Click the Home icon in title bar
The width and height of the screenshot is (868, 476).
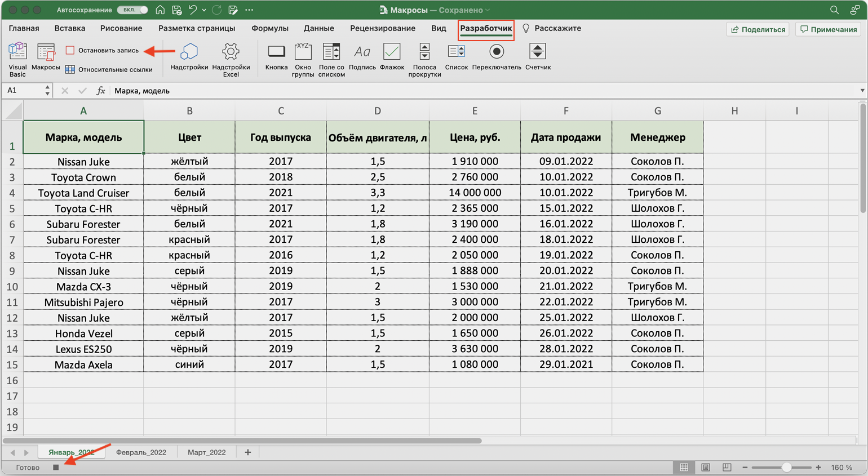click(160, 10)
